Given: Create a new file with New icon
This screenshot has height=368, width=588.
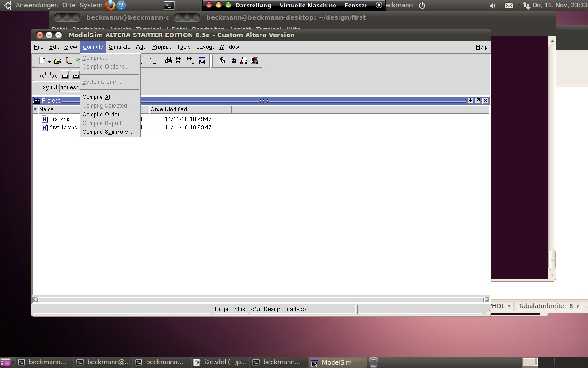Looking at the screenshot, I should coord(42,61).
